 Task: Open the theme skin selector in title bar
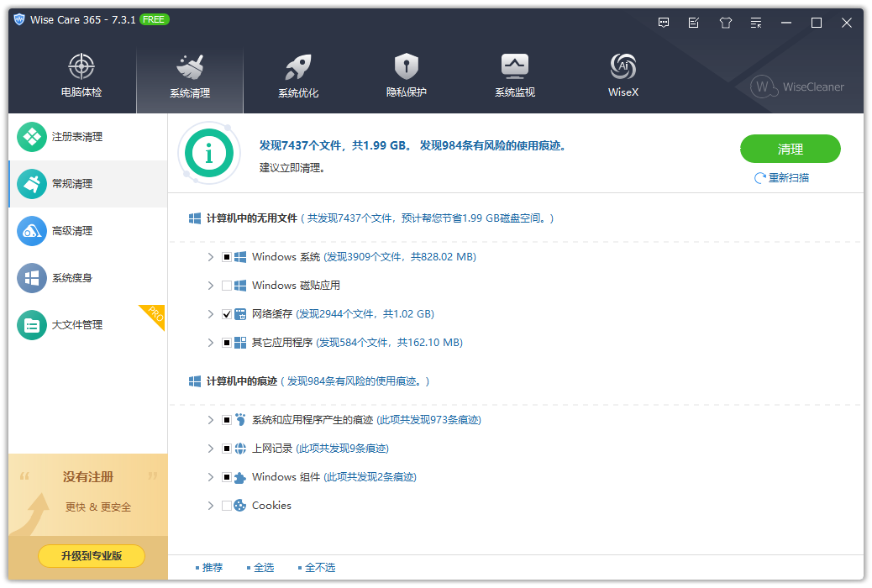click(x=725, y=23)
